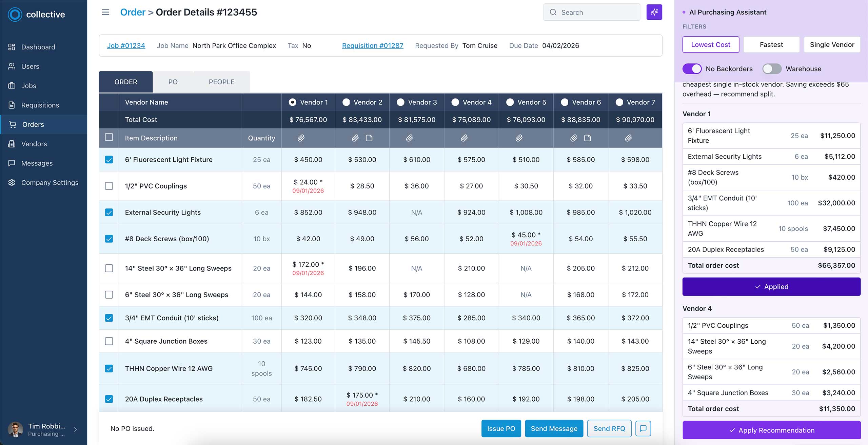Click the Search input field

(592, 12)
